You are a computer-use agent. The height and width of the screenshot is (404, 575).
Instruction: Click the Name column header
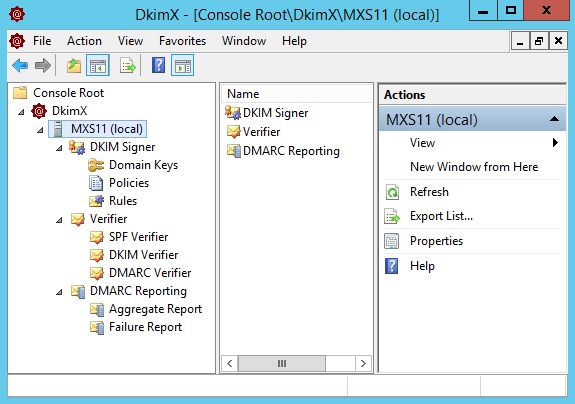pos(297,94)
